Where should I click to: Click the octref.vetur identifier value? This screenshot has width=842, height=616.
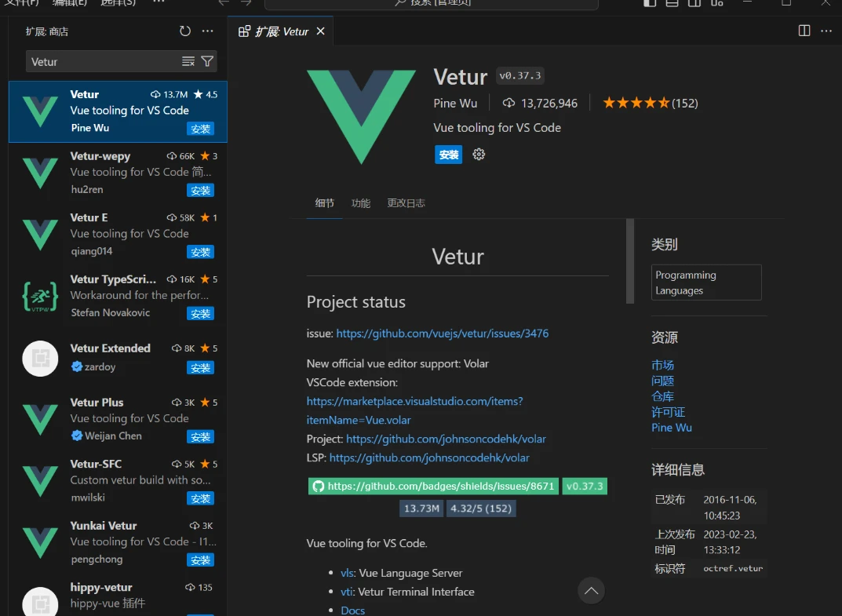733,568
